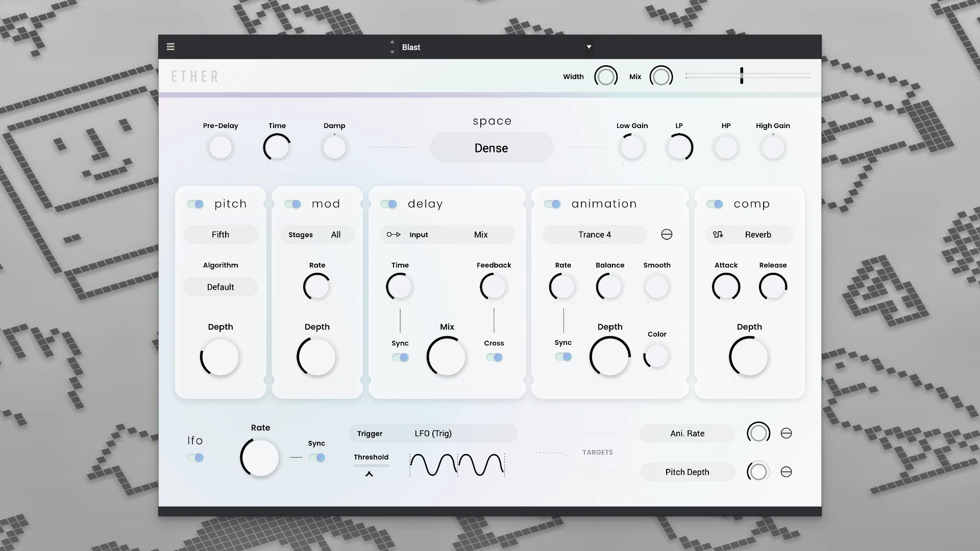Viewport: 980px width, 551px height.
Task: Open the Blast preset dropdown
Action: tap(495, 46)
